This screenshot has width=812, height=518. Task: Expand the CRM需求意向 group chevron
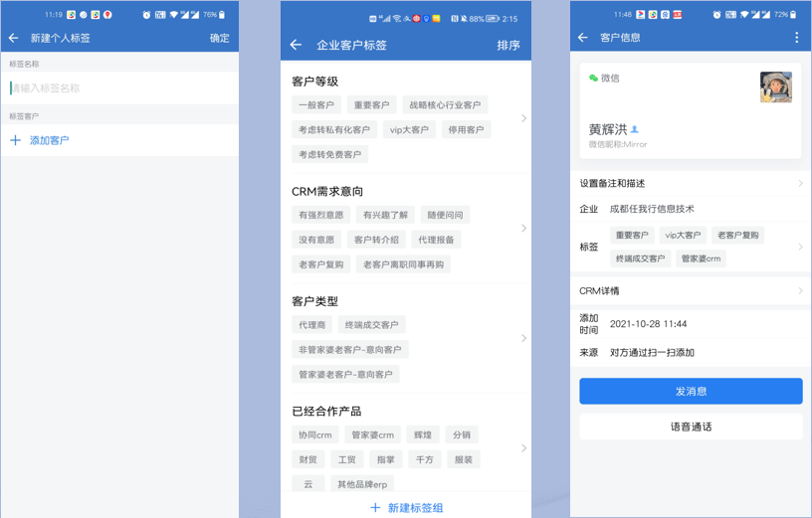524,228
